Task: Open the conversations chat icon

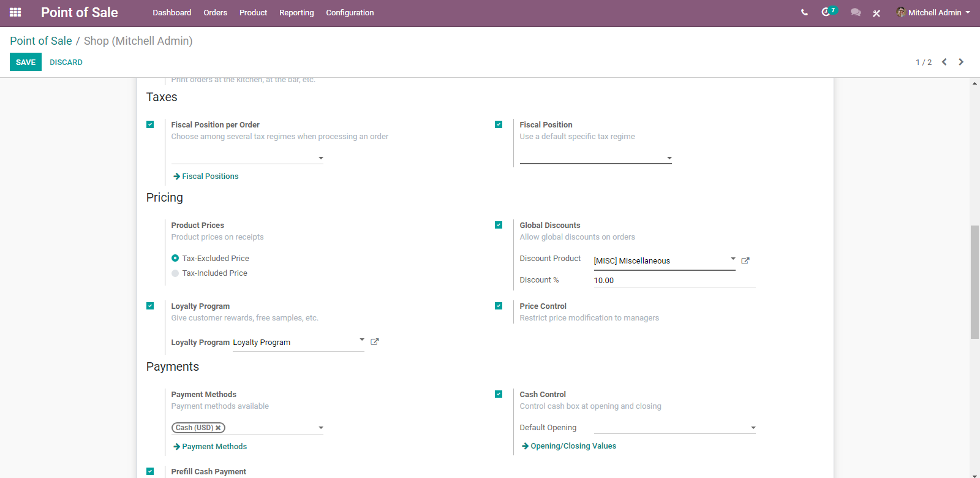Action: click(856, 12)
